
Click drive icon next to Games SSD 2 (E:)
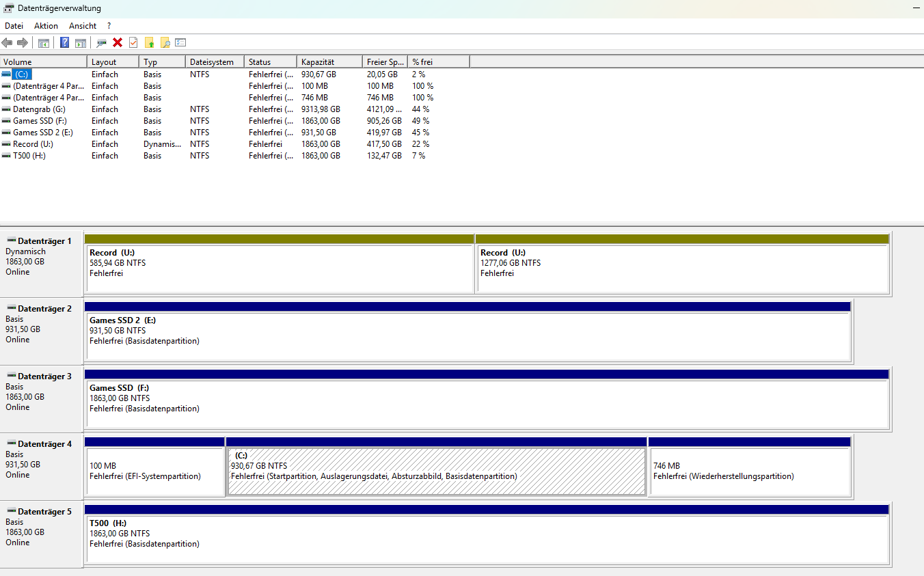pyautogui.click(x=6, y=133)
